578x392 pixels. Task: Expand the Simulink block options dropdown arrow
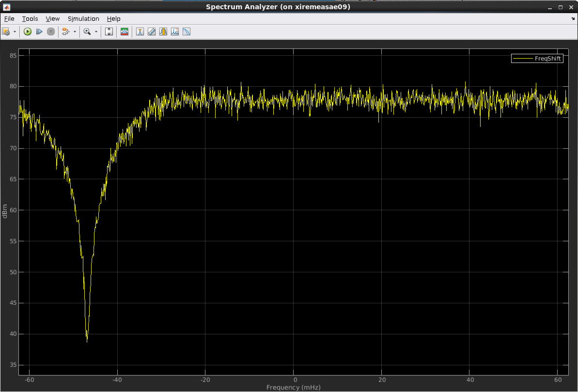tap(75, 32)
